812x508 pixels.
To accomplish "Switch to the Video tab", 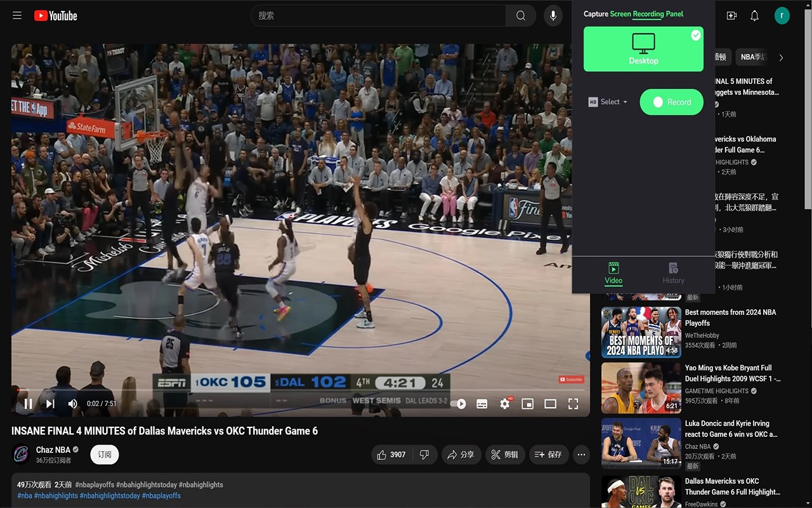I will point(613,273).
